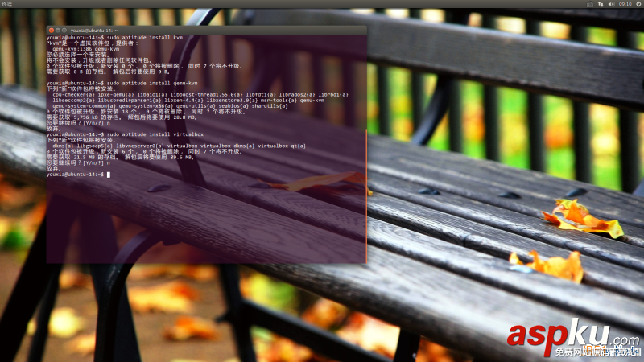Click the line mentioning '5,756 kB'
This screenshot has height=362, width=644.
[x=122, y=117]
